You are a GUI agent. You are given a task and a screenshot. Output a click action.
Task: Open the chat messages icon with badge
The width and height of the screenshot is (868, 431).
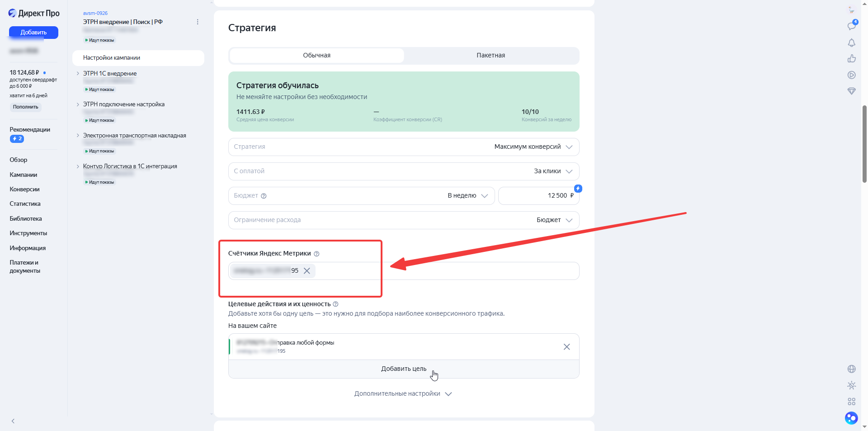pyautogui.click(x=852, y=26)
